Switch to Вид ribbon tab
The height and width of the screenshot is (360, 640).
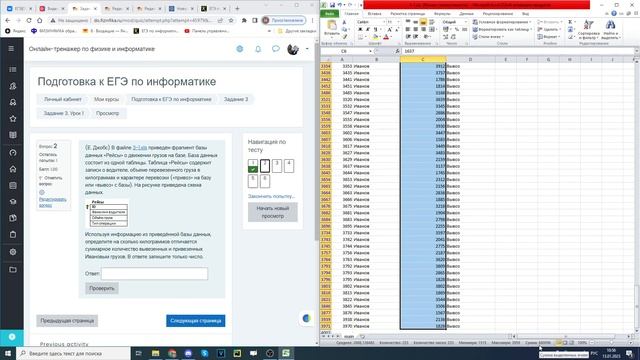pyautogui.click(x=525, y=13)
